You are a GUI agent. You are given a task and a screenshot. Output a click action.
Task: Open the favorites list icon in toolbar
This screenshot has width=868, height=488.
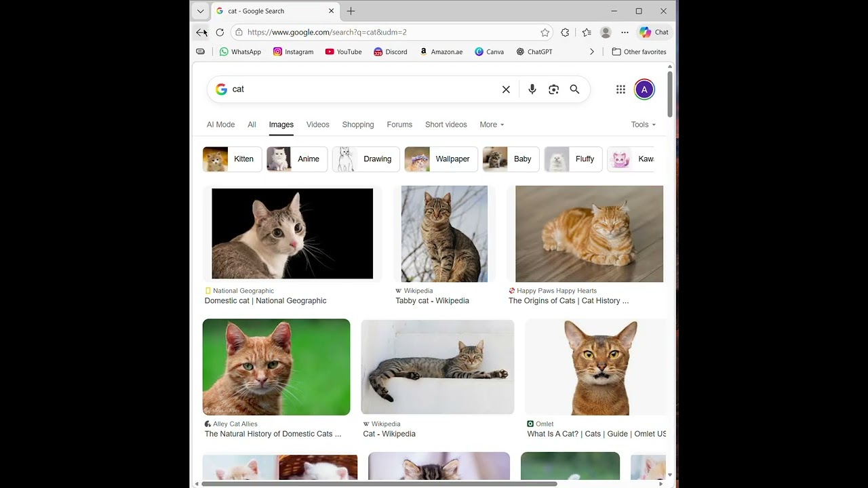coord(587,32)
